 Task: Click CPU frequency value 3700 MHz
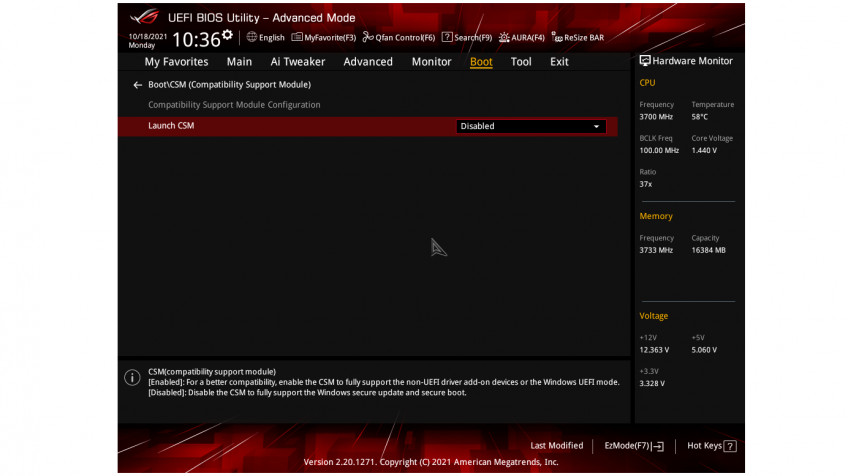click(x=656, y=117)
